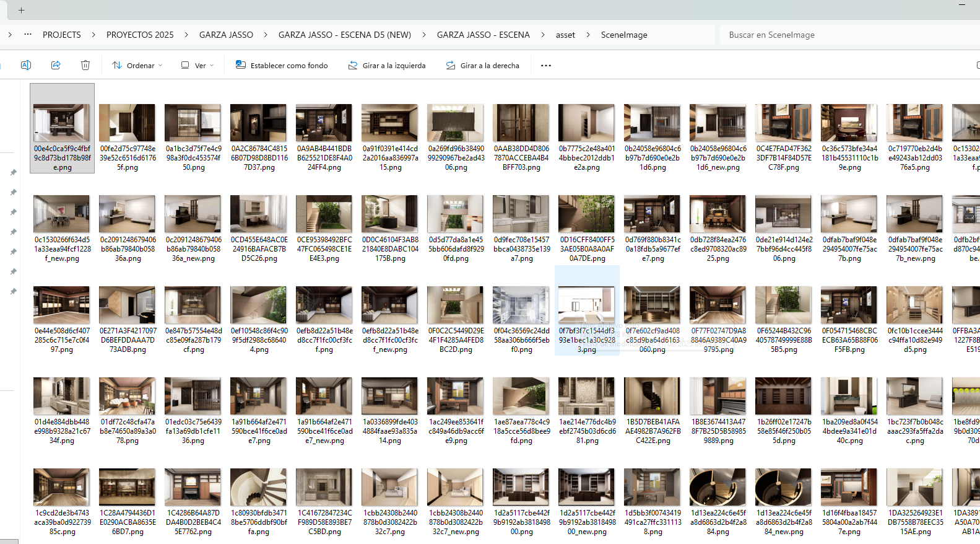980x544 pixels.
Task: Open a new tab with the plus icon
Action: 22,10
